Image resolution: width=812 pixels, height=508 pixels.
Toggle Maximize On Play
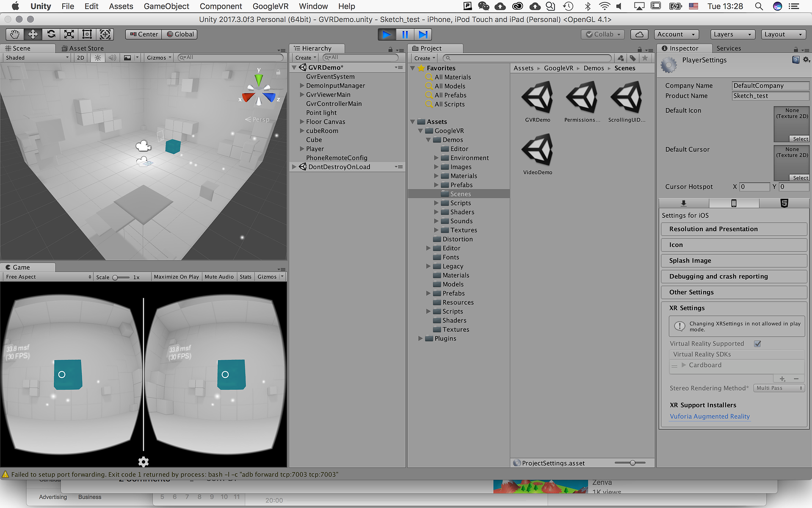point(176,277)
